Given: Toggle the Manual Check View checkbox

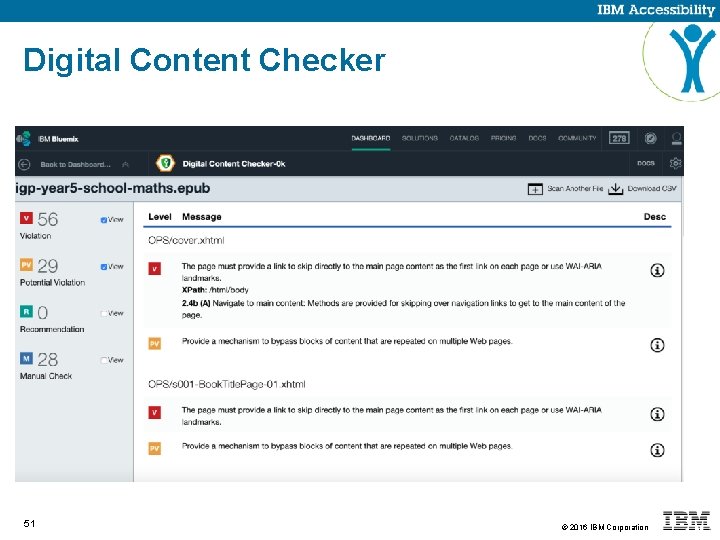Looking at the screenshot, I should tap(104, 360).
